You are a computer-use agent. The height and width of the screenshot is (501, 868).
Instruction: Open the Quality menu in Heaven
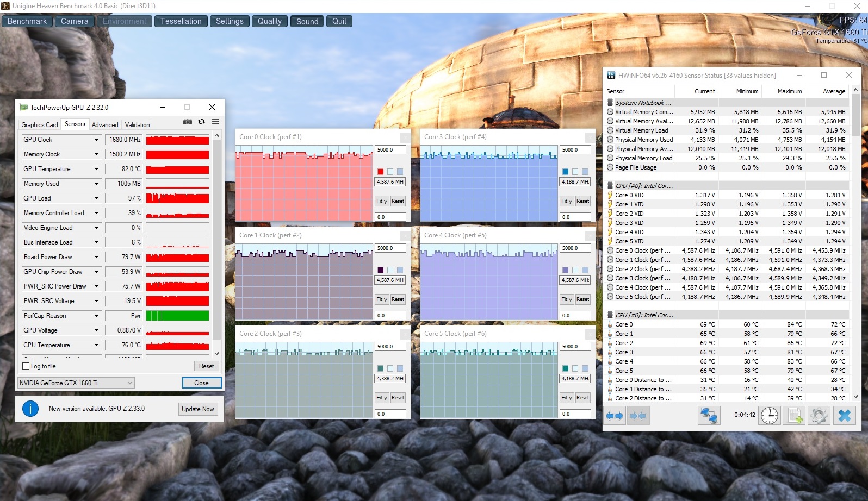click(270, 21)
